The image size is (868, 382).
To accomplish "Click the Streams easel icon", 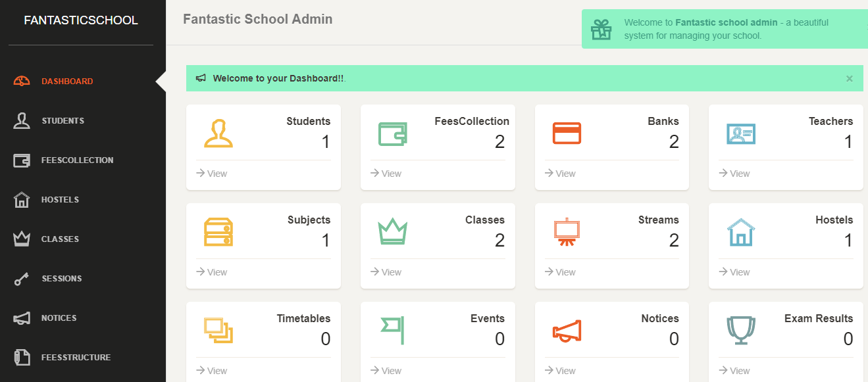I will coord(566,231).
